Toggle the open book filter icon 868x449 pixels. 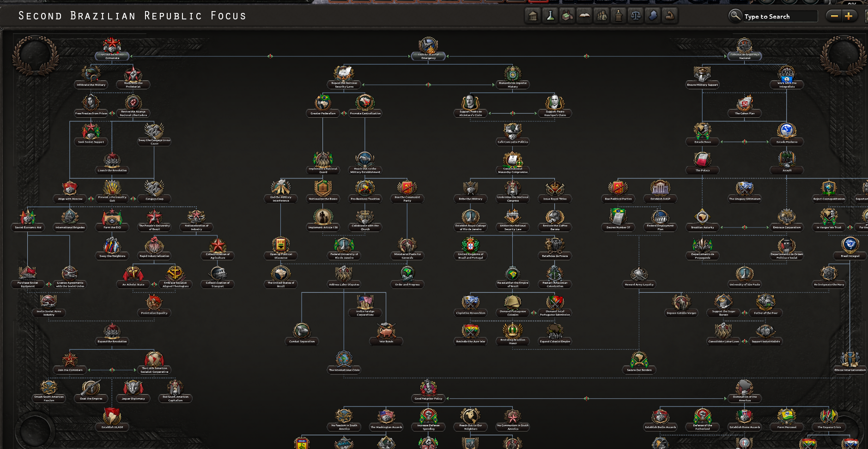584,16
